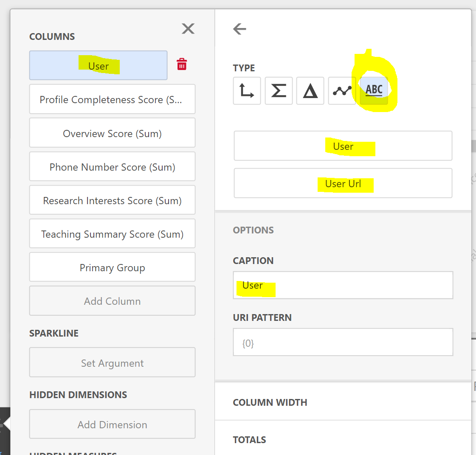Viewport: 476px width, 455px height.
Task: Select the Dimension column type icon
Action: (247, 91)
